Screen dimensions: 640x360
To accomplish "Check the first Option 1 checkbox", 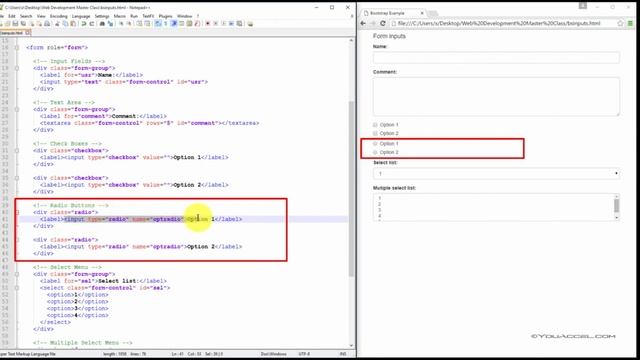I will click(375, 124).
